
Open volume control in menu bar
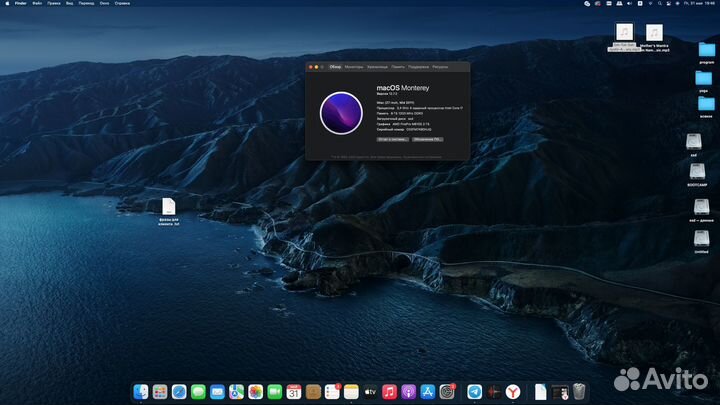click(630, 3)
